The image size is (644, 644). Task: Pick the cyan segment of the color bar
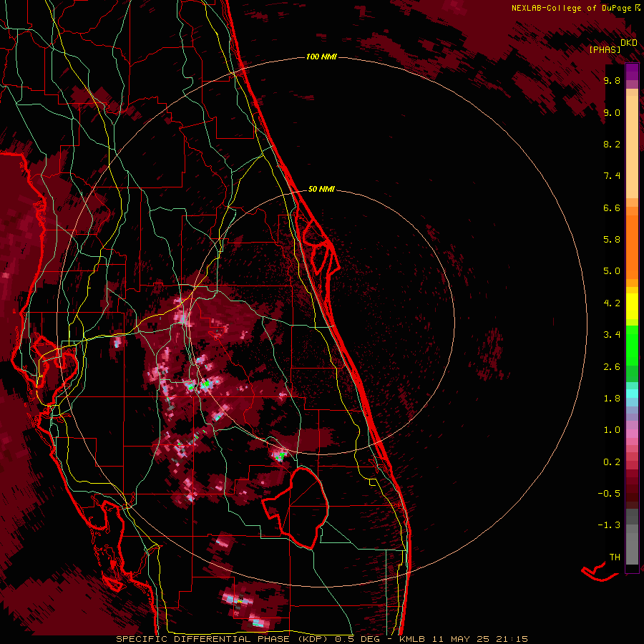632,394
